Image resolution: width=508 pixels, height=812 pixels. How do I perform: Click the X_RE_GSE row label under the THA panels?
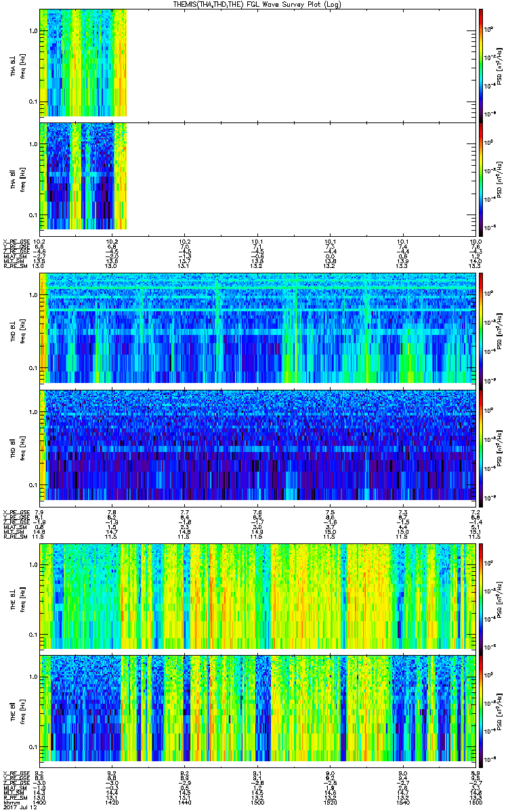17,242
